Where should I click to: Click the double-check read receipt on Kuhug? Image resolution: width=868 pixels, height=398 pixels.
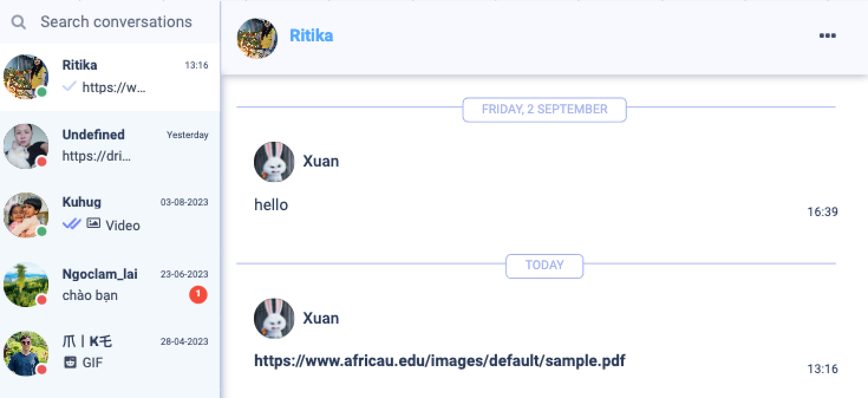[x=71, y=223]
